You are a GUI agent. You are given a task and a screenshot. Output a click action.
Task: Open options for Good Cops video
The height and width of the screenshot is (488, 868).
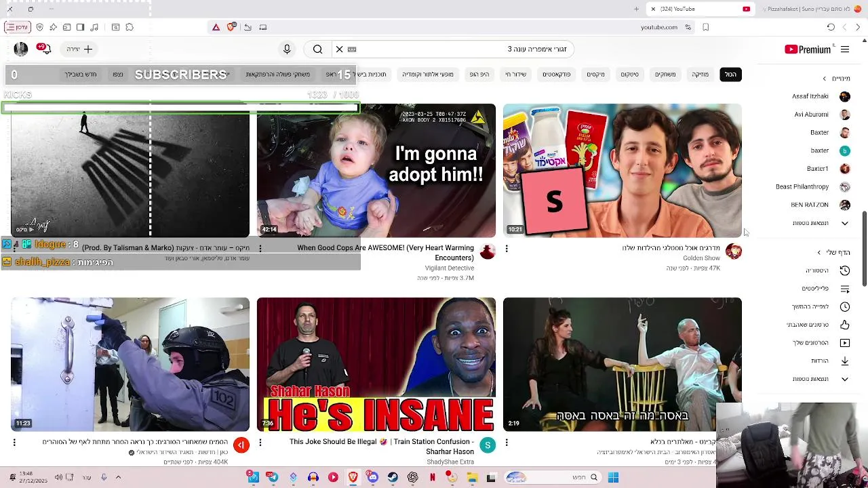point(260,249)
